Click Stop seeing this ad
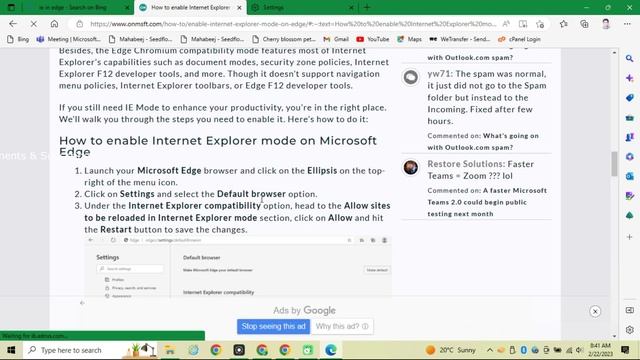The width and height of the screenshot is (640, 360). coord(273,327)
